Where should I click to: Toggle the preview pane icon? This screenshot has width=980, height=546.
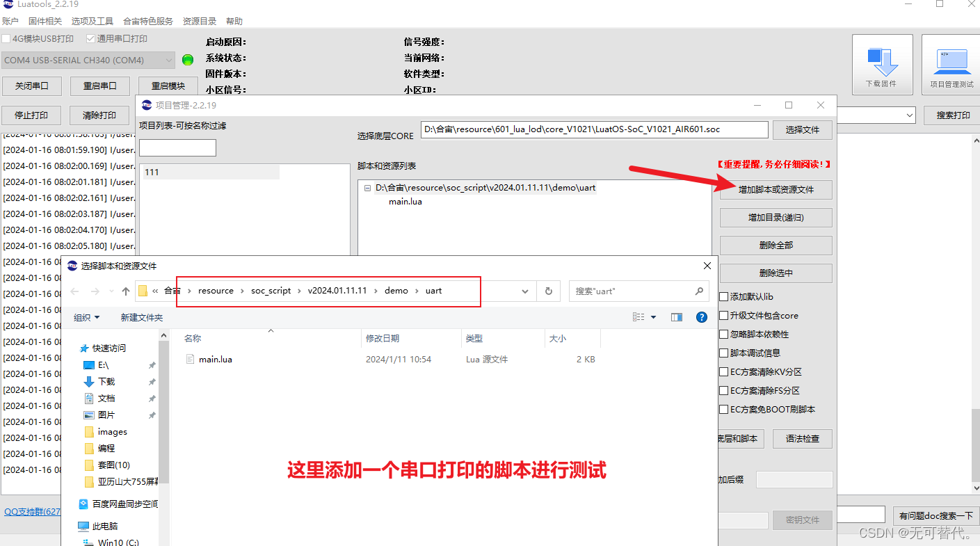(x=677, y=317)
